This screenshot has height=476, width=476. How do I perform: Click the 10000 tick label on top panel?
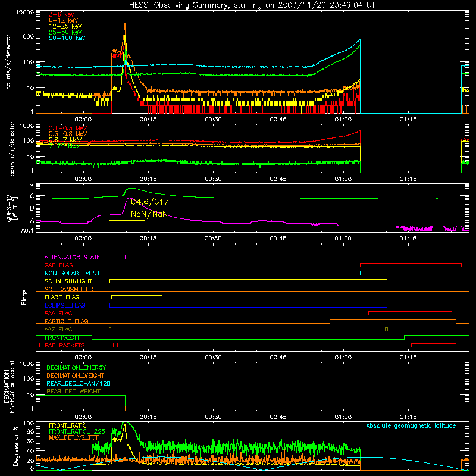pos(25,12)
